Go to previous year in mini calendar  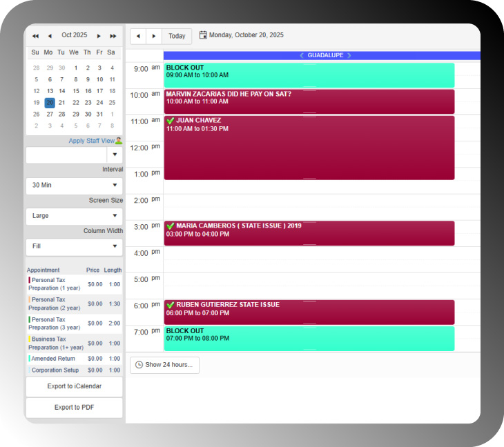(36, 35)
